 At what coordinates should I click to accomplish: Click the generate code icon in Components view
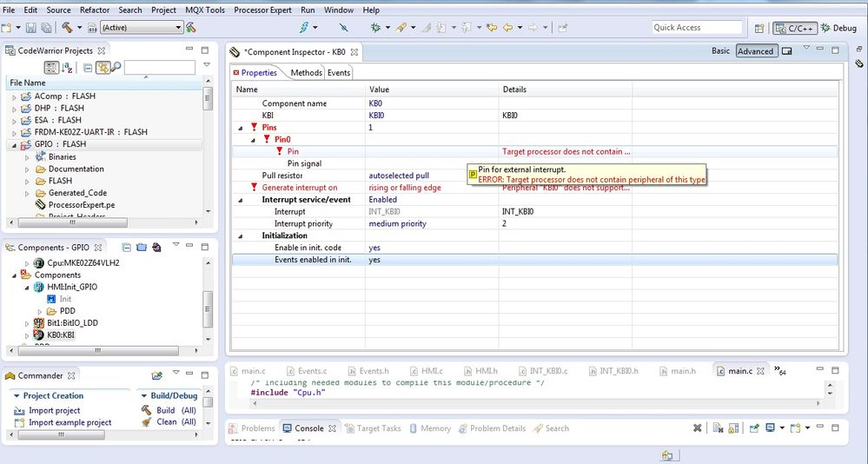[x=156, y=247]
